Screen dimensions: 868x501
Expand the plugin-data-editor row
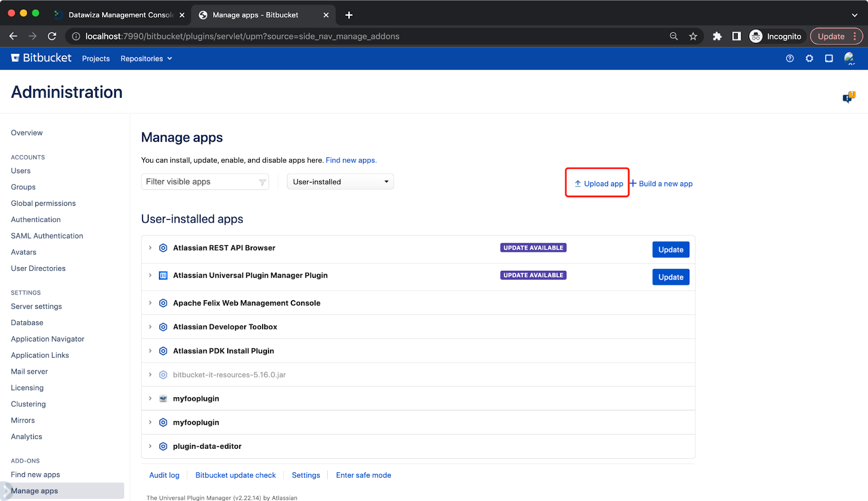tap(150, 446)
